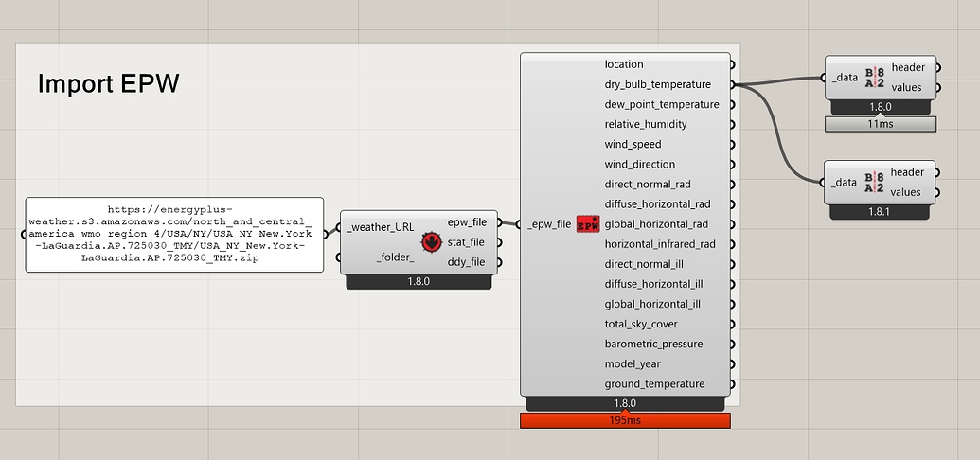Click the input grip beside _epw_file

[x=519, y=224]
